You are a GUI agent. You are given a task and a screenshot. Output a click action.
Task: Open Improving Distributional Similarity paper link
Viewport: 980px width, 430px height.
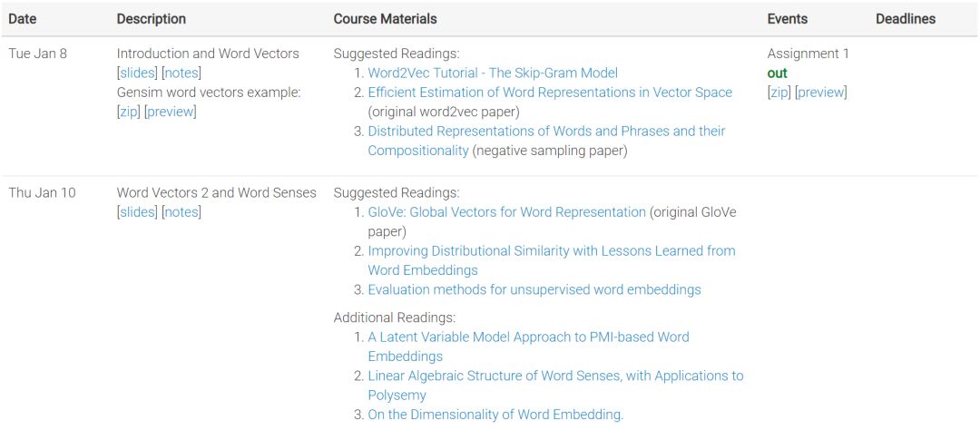tap(551, 251)
